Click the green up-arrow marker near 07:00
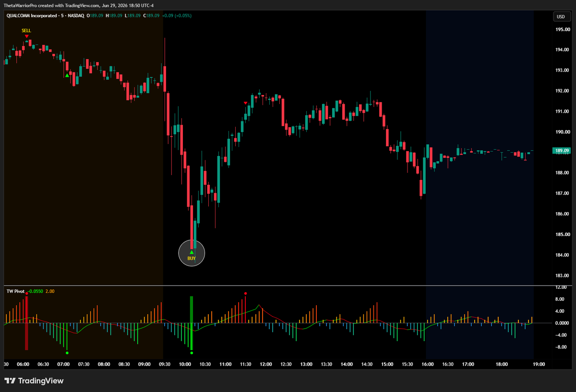 click(x=67, y=75)
